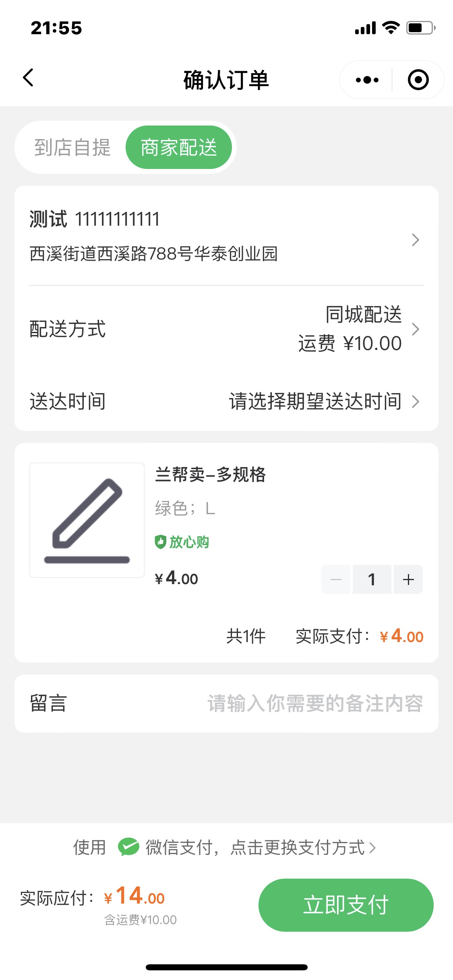453x980 pixels.
Task: Tap the battery status icon
Action: pos(420,28)
